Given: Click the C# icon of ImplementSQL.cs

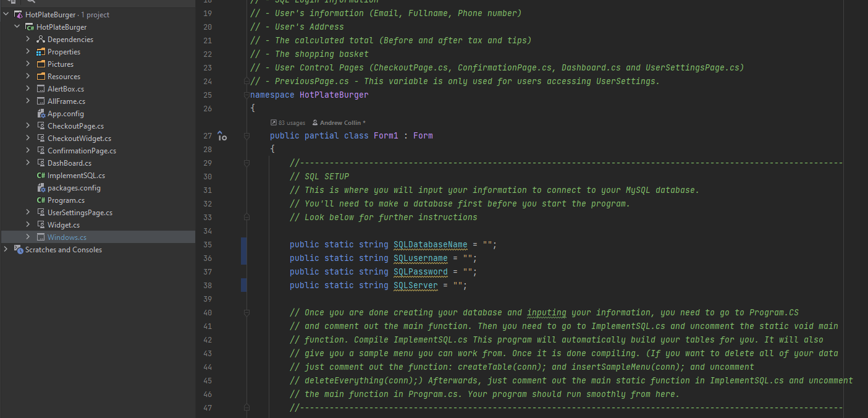Looking at the screenshot, I should coord(41,176).
